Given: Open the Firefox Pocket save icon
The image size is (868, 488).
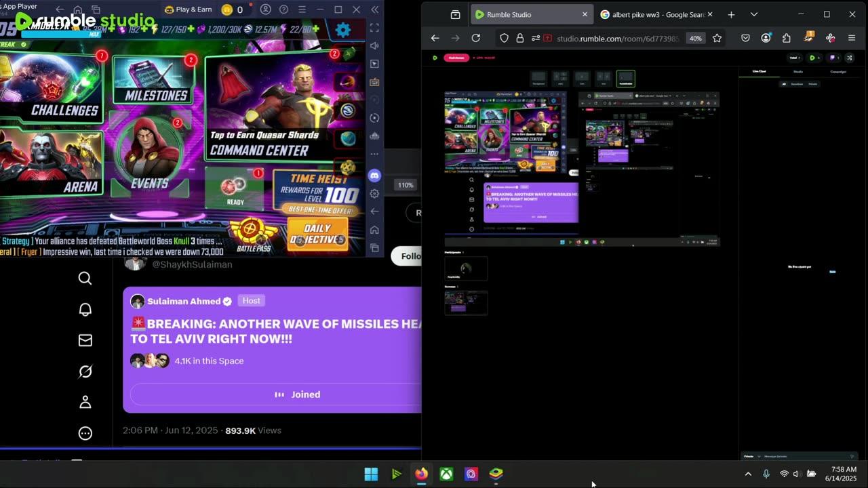Looking at the screenshot, I should tap(745, 39).
